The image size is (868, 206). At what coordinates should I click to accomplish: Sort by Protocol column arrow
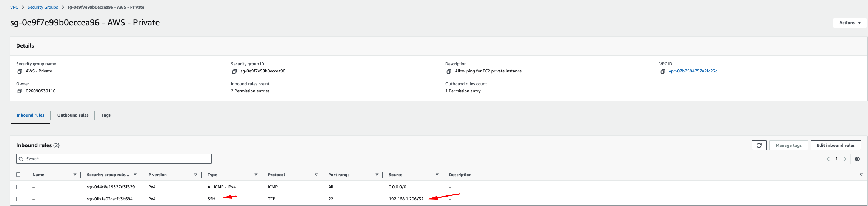(x=316, y=175)
